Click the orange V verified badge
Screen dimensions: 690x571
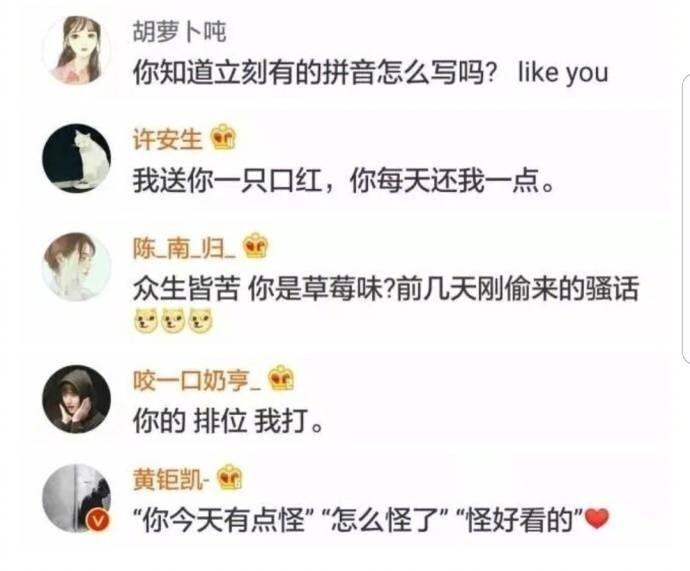pos(98,520)
